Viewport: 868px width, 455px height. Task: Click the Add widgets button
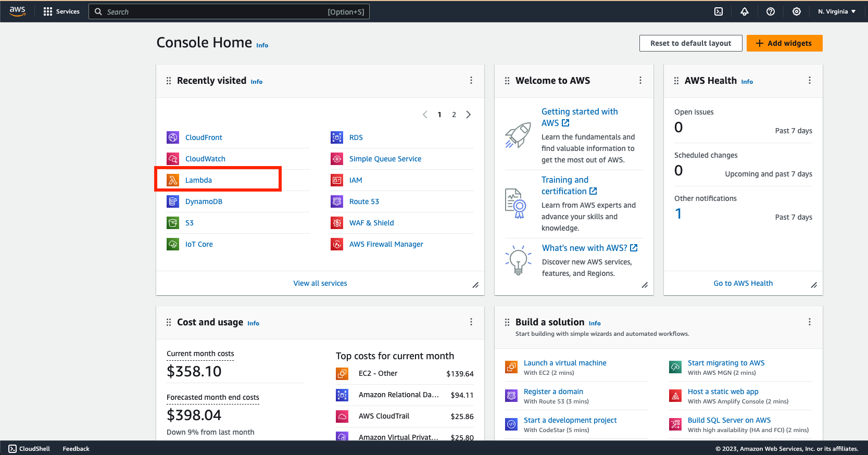(784, 43)
